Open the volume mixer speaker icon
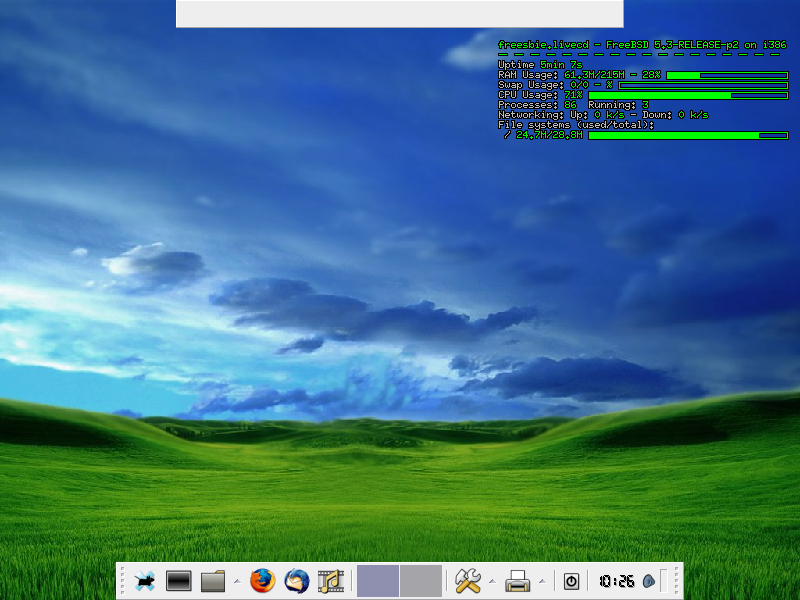The image size is (800, 600). [648, 581]
